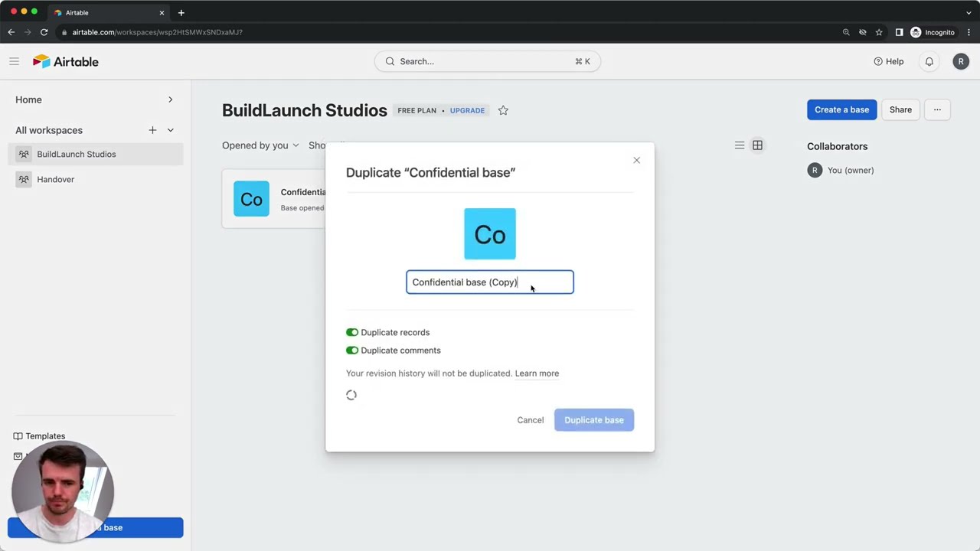Image resolution: width=980 pixels, height=551 pixels.
Task: Click the UPGRADE link
Action: pos(467,110)
